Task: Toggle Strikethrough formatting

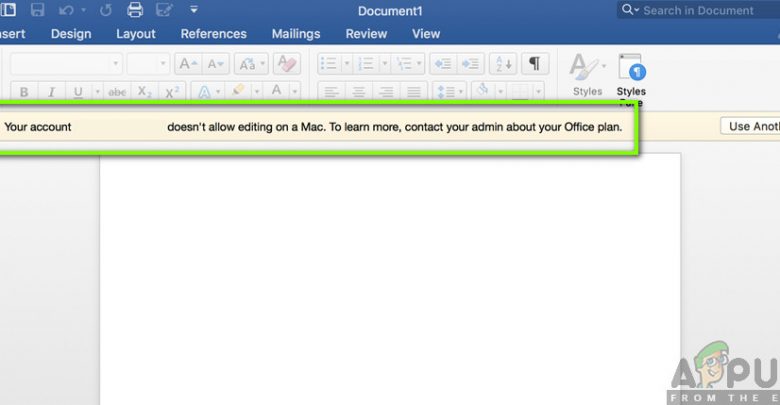Action: click(x=117, y=92)
